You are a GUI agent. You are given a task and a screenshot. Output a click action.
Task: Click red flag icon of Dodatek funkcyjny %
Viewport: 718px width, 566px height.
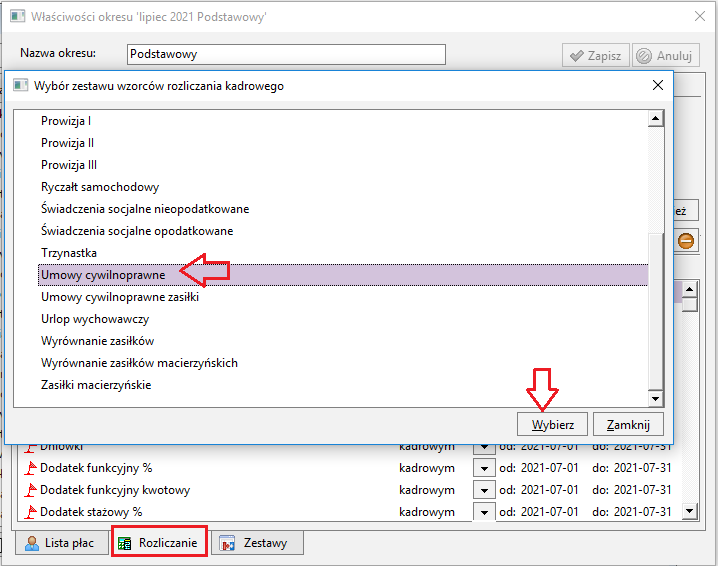click(x=30, y=468)
